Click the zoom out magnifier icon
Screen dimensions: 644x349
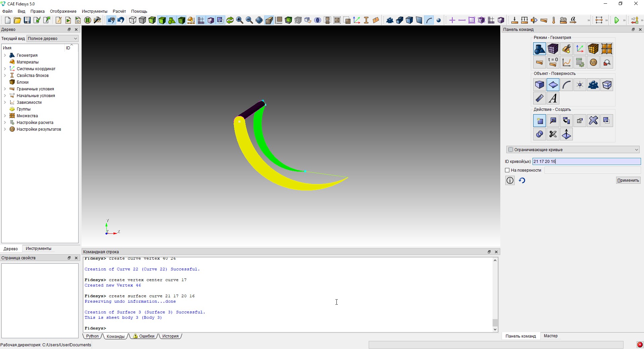click(249, 20)
